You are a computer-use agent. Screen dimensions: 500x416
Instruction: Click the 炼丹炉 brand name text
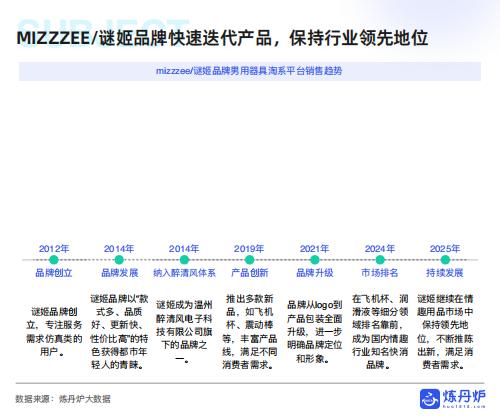point(464,396)
